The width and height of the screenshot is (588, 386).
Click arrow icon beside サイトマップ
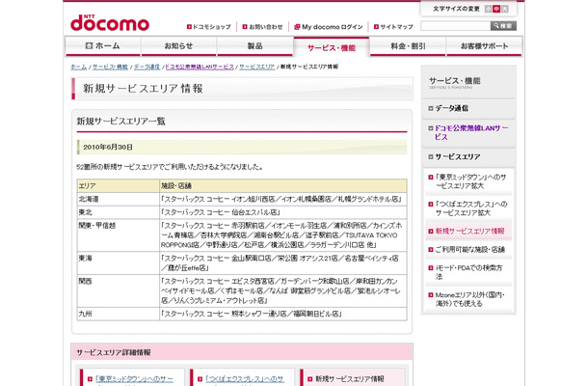376,27
